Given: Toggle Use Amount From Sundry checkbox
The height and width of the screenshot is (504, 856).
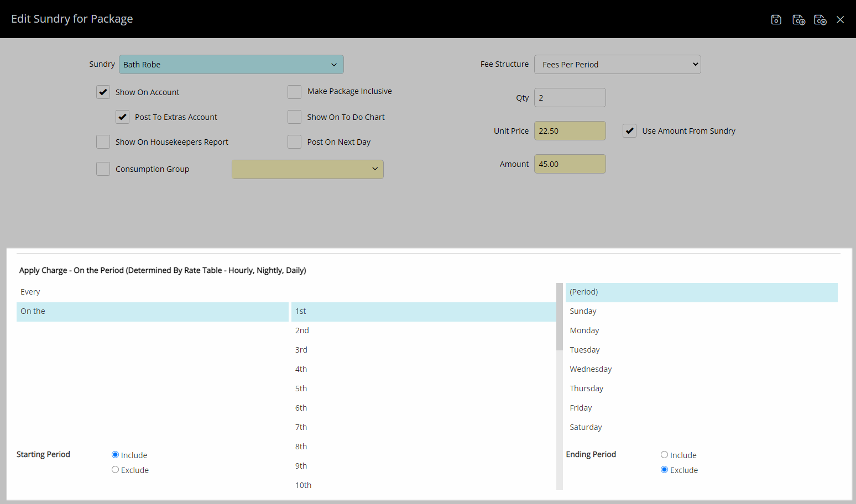Looking at the screenshot, I should click(x=629, y=131).
